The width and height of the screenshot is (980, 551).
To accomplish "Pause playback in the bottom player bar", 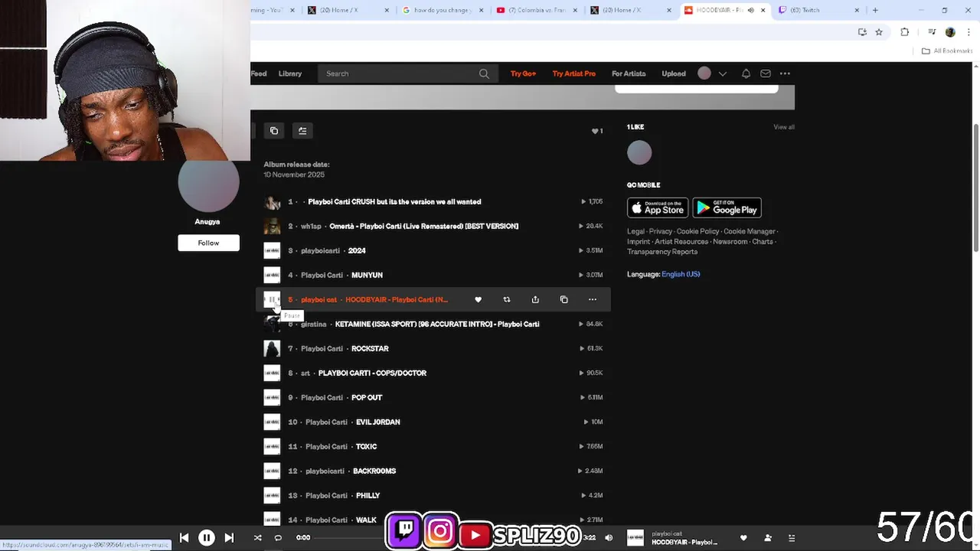I will pos(207,538).
